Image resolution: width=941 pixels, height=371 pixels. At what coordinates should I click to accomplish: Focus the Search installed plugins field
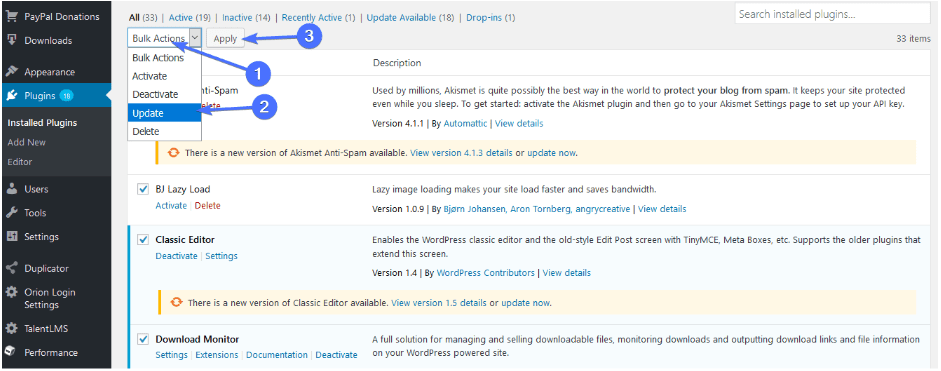(x=832, y=14)
